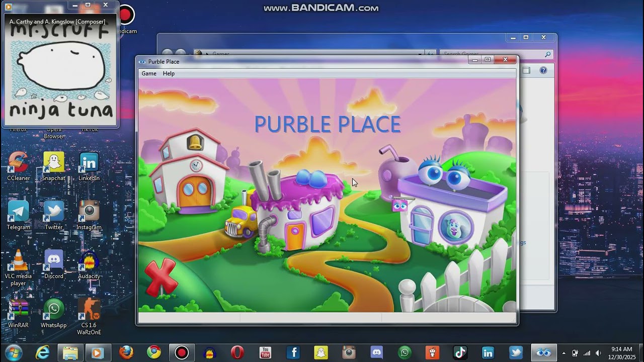
Task: Open the Help menu in Purble Place
Action: (169, 73)
